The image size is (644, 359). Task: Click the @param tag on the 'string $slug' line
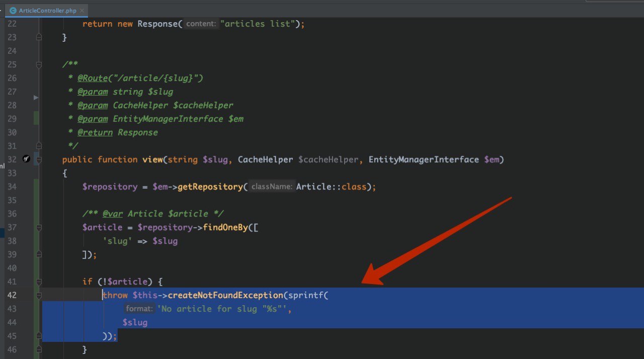[x=93, y=92]
